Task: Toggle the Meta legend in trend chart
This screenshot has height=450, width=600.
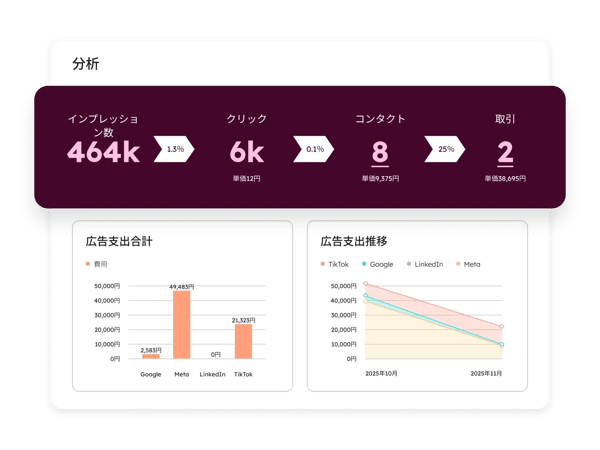Action: (468, 264)
